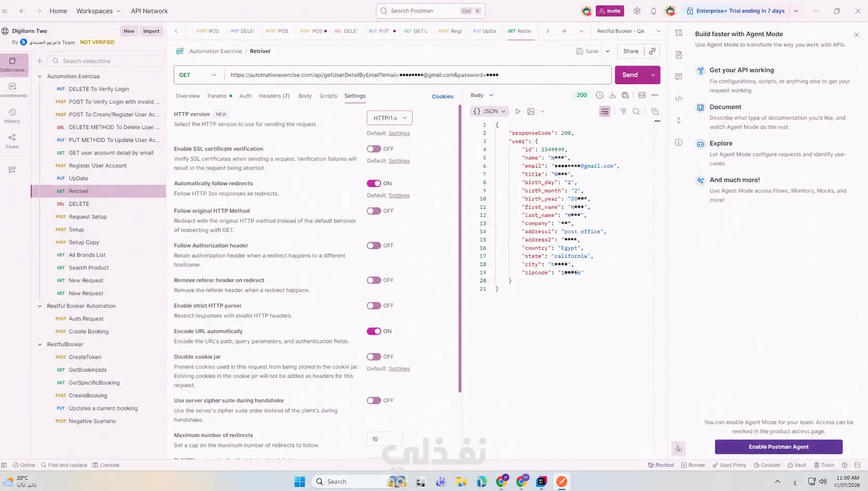Screen dimensions: 868x491
Task: Open the JSON format dropdown
Action: (489, 111)
